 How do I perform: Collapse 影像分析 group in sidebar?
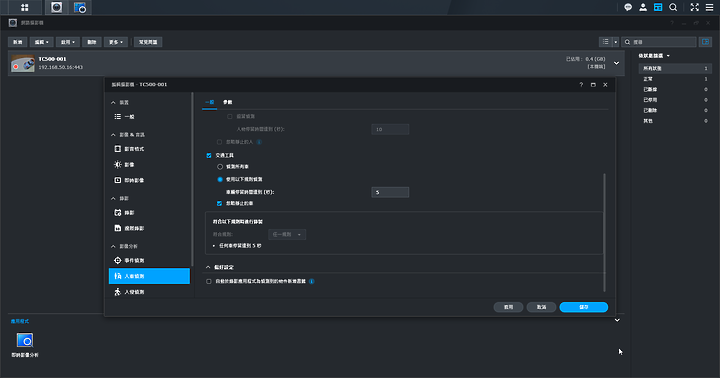113,246
